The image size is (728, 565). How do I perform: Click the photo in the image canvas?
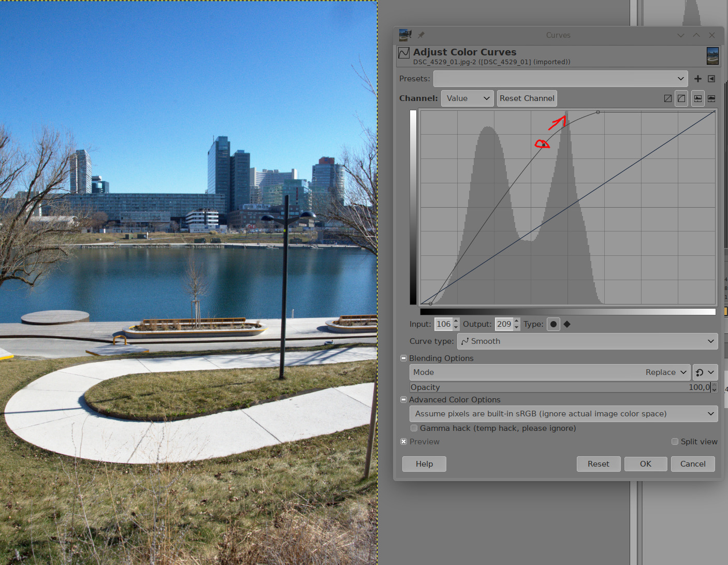[x=188, y=282]
